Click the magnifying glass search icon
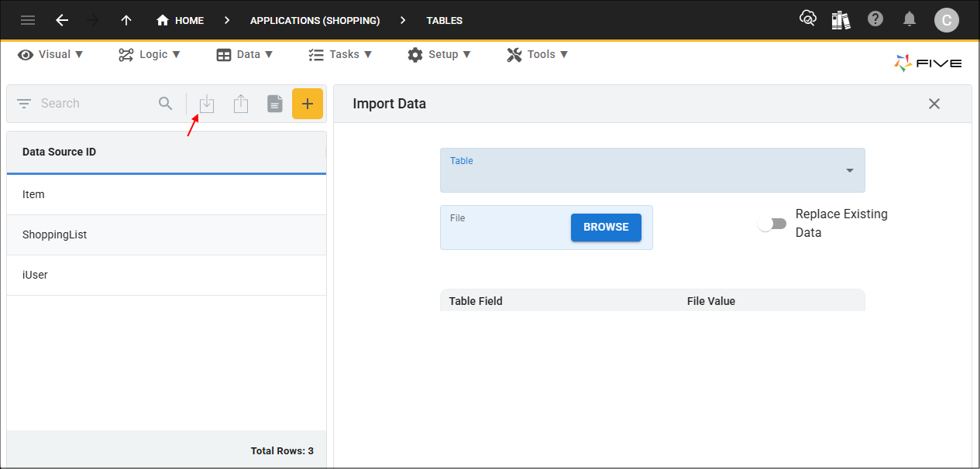Screen dimensions: 980x469 165,103
